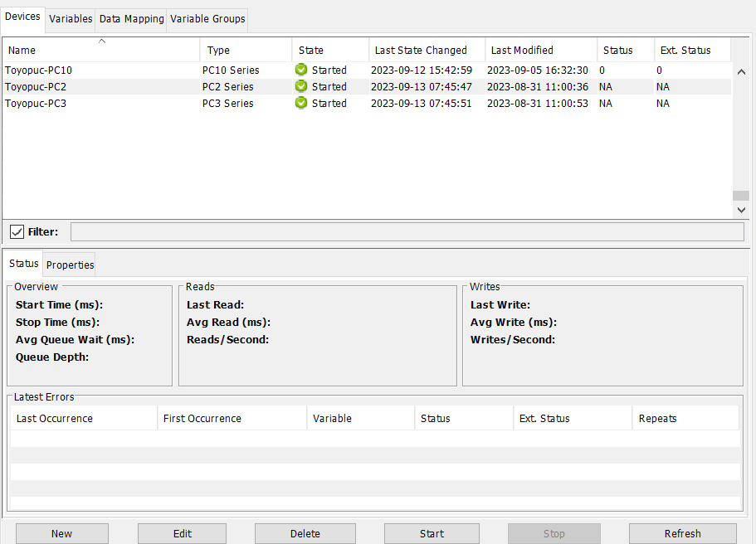
Task: Click the green Started icon for Toyopuc-PC2
Action: pos(300,86)
